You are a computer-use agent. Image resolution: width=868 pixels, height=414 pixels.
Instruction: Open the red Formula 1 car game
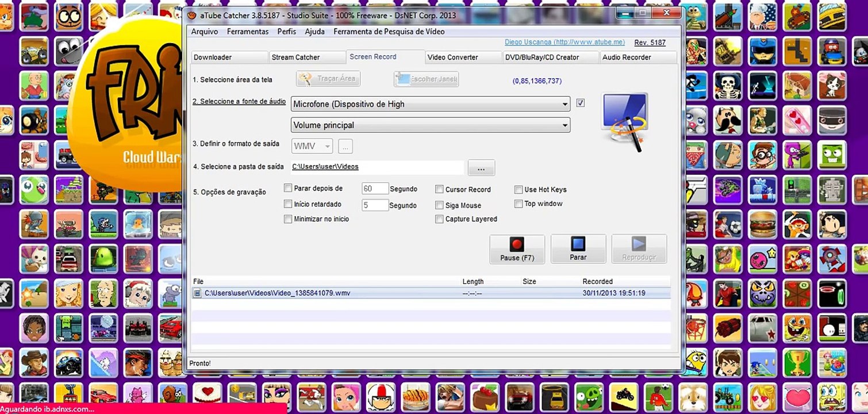[x=139, y=328]
